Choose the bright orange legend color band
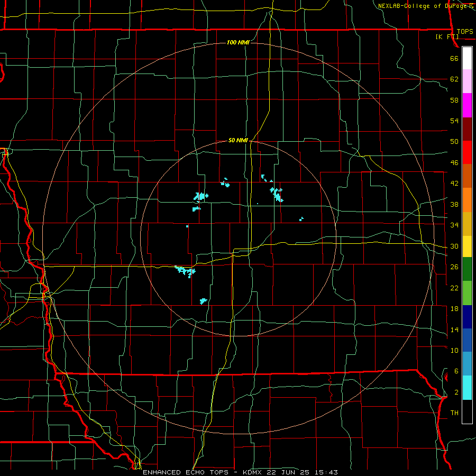The width and height of the screenshot is (476, 476). [467, 200]
